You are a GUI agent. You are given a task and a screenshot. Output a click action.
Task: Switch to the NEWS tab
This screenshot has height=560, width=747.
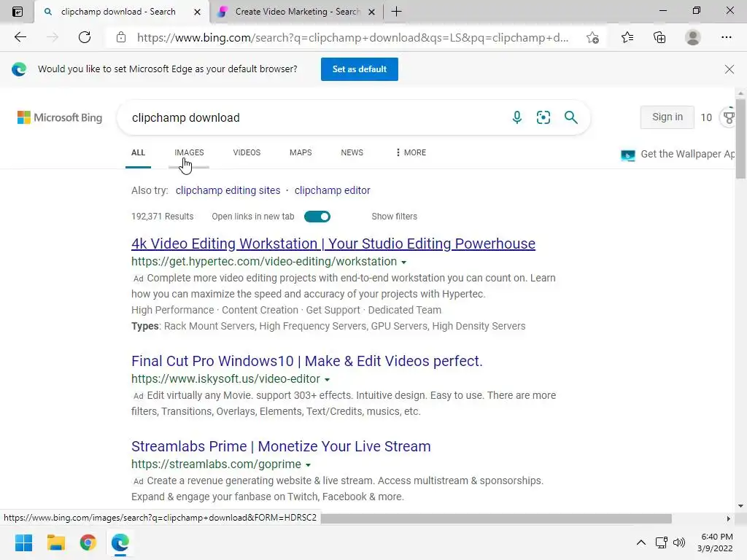(352, 152)
